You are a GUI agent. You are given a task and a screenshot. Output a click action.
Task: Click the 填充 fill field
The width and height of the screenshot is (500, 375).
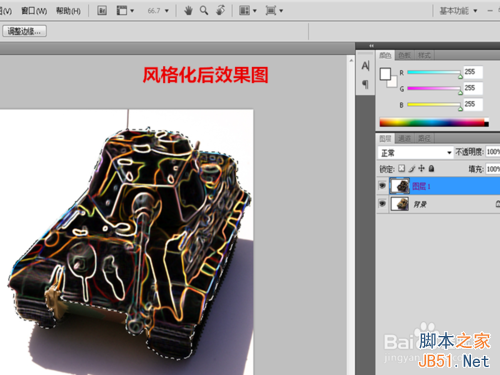point(493,169)
